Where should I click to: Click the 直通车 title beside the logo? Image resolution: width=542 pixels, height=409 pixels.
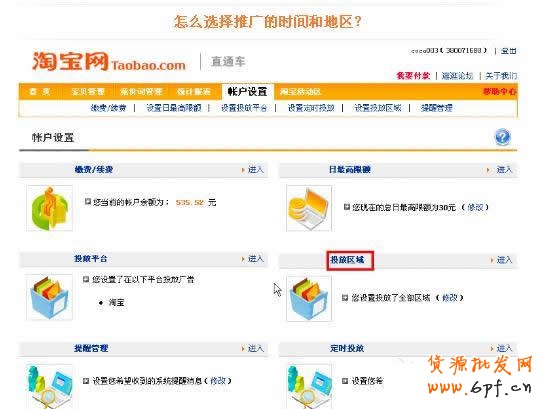(x=228, y=62)
